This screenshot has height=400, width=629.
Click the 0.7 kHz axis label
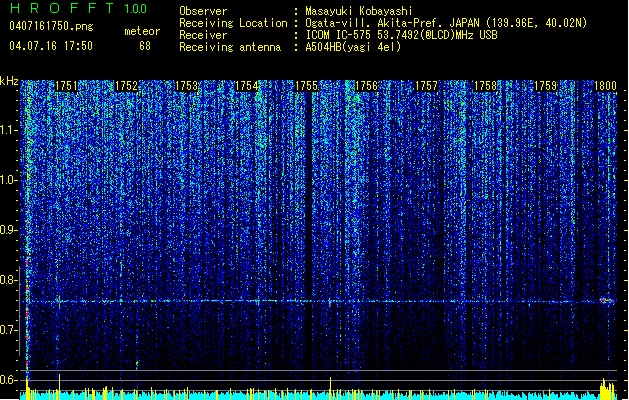click(8, 330)
